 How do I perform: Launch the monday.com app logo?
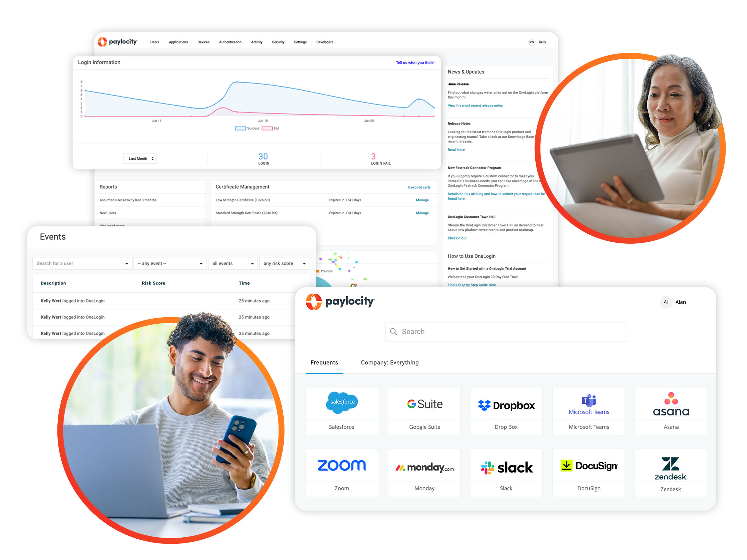[424, 468]
